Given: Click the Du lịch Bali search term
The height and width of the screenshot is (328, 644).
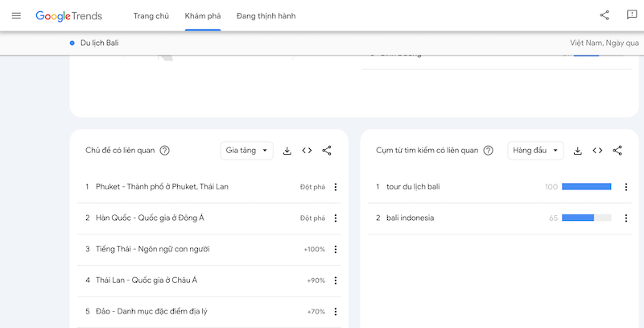Looking at the screenshot, I should [x=100, y=43].
